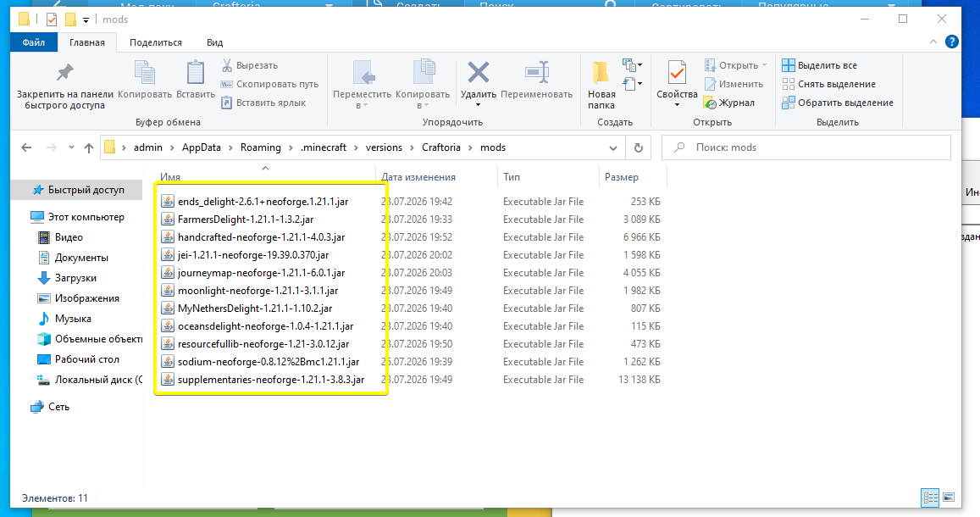This screenshot has height=517, width=980.
Task: Open the Переместить в menu
Action: 362,86
